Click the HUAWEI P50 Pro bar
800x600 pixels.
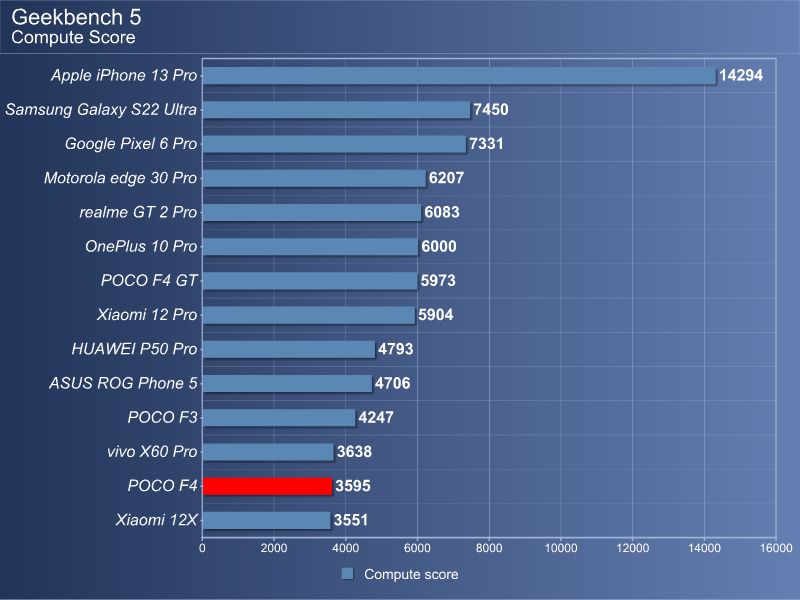click(x=289, y=349)
